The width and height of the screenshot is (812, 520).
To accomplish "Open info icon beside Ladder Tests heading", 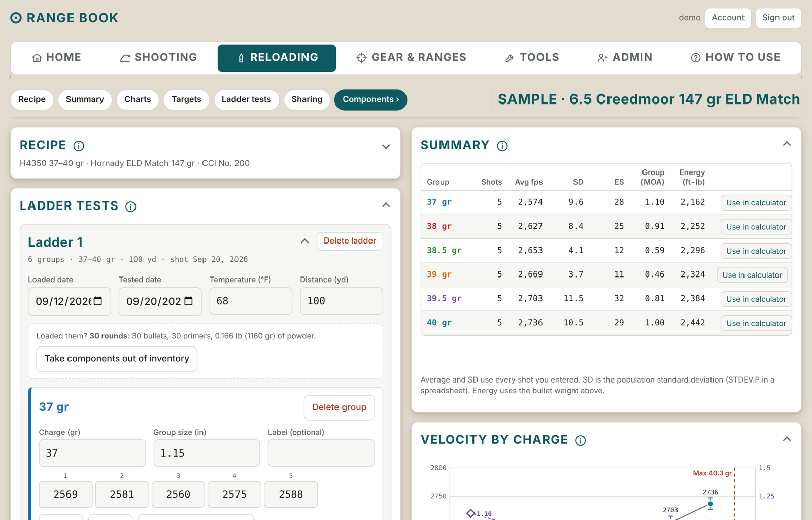I will point(131,206).
